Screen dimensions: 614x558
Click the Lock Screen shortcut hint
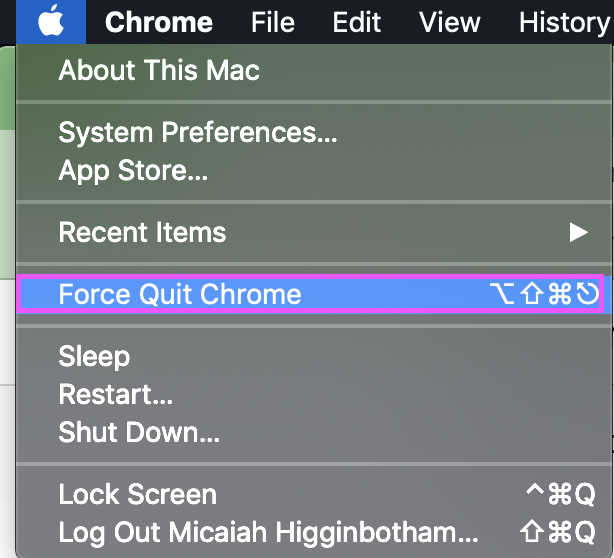point(560,494)
